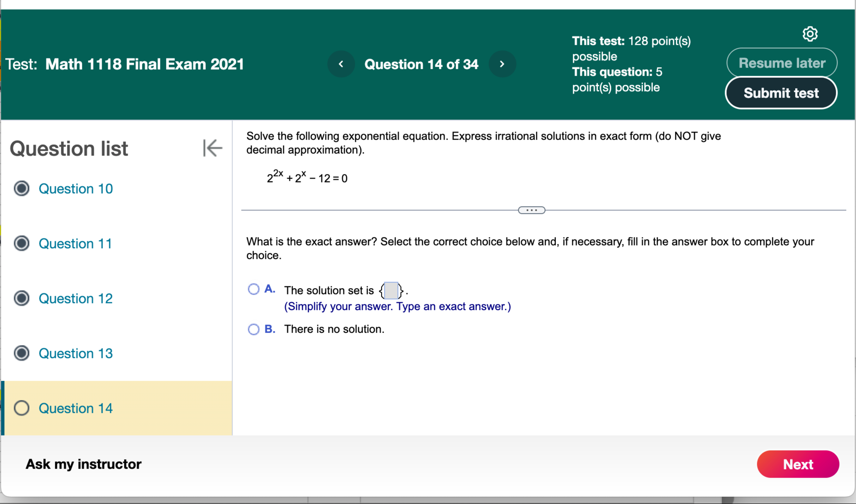This screenshot has height=504, width=856.
Task: Switch to Question 10
Action: (76, 189)
